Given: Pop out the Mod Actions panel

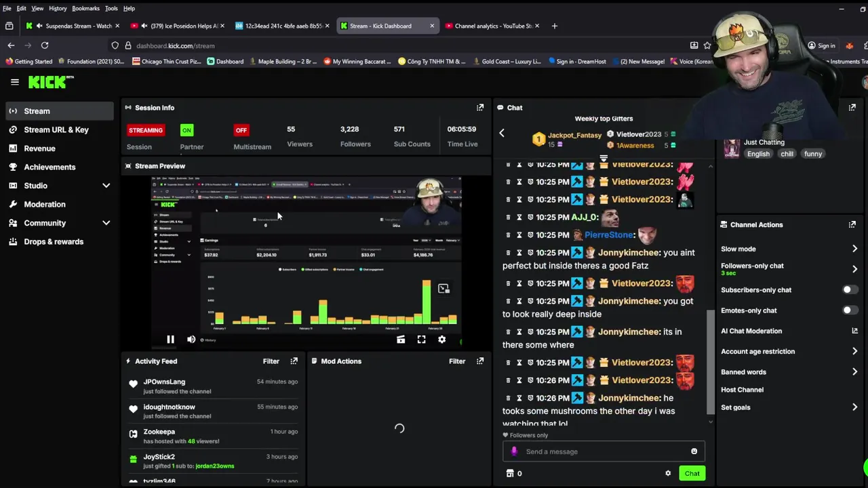Looking at the screenshot, I should click(480, 361).
